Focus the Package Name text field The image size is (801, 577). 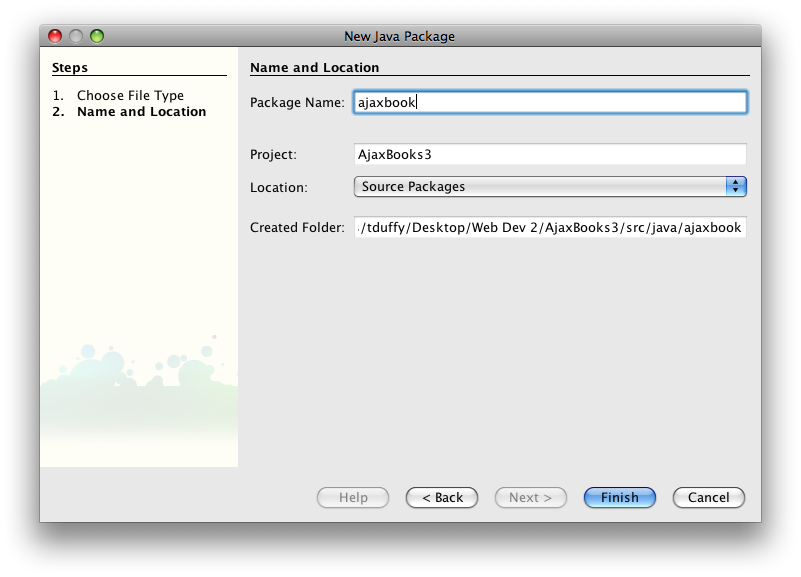[x=550, y=102]
